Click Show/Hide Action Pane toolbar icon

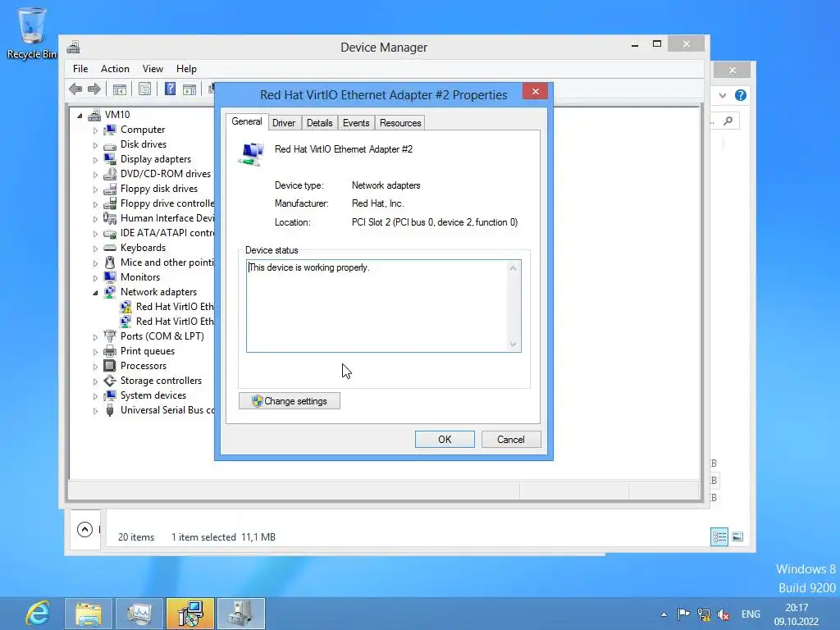pyautogui.click(x=189, y=89)
